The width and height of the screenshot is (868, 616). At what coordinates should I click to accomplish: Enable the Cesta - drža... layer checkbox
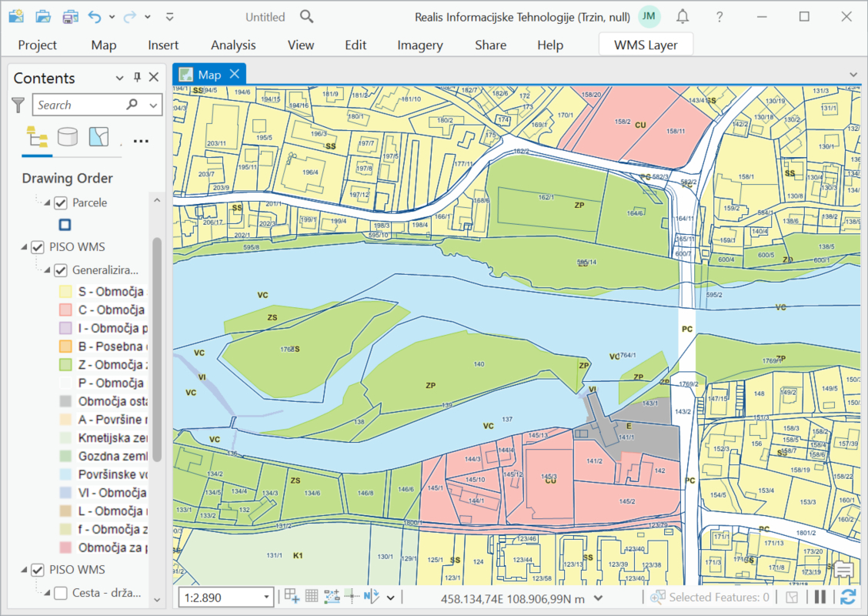[61, 593]
